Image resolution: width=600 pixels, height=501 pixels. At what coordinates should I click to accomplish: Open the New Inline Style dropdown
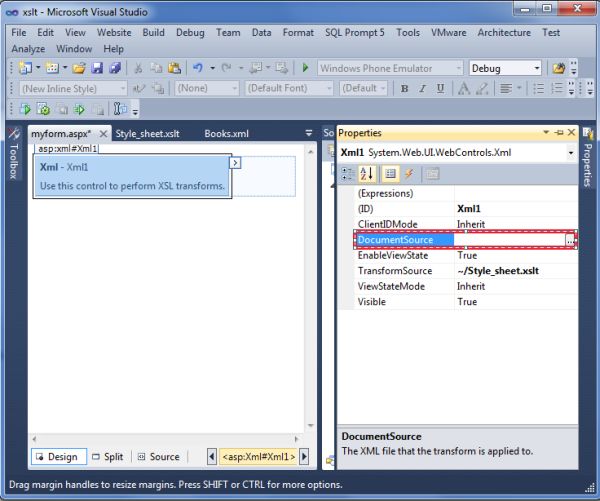pyautogui.click(x=123, y=88)
